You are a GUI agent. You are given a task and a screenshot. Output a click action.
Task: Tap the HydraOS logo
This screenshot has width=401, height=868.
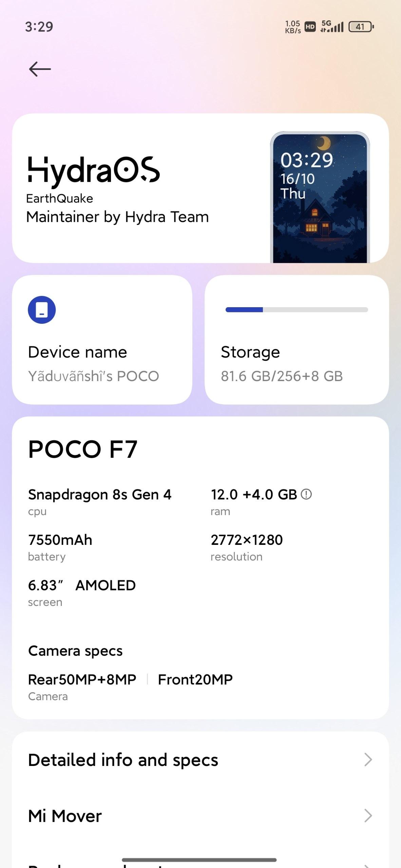click(x=93, y=171)
